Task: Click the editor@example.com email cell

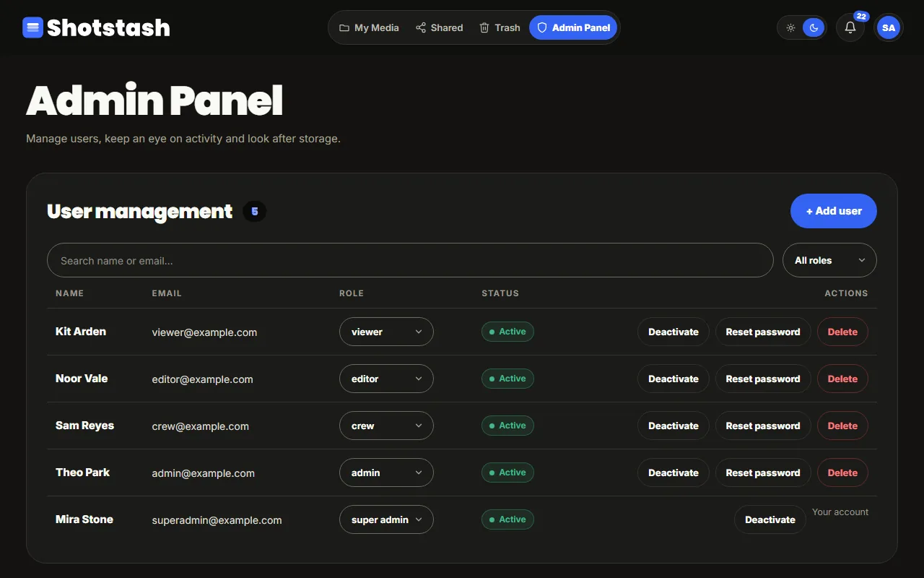Action: pyautogui.click(x=202, y=379)
